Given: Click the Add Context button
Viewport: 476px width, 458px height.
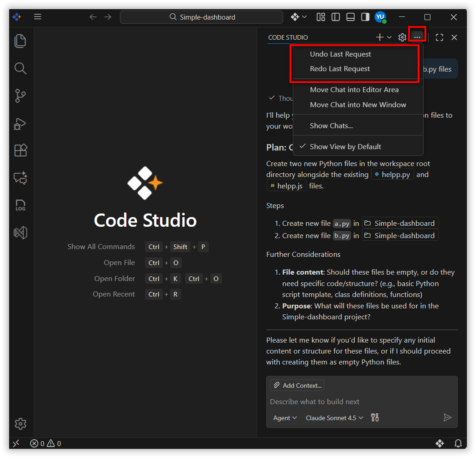Looking at the screenshot, I should coord(297,385).
